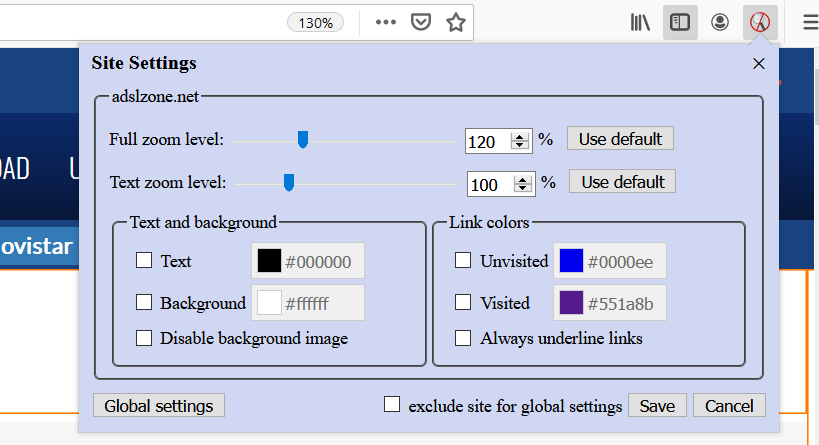Click Use default for Full zoom
819x445 pixels.
[620, 139]
